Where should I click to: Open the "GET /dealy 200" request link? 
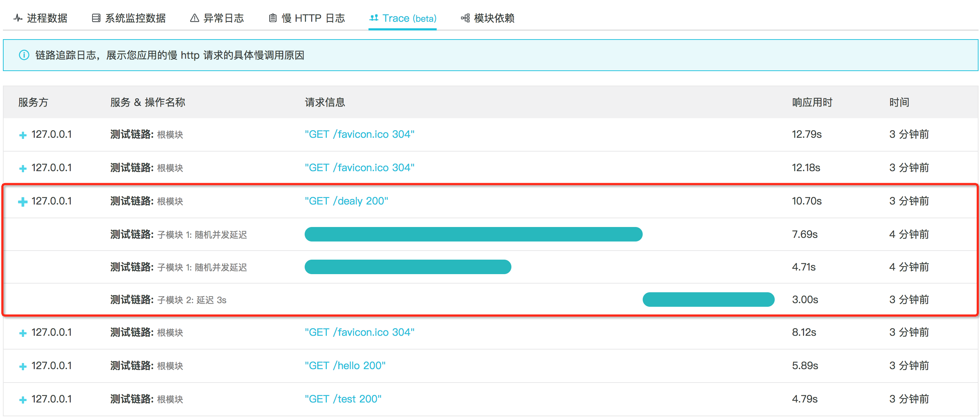click(x=346, y=201)
